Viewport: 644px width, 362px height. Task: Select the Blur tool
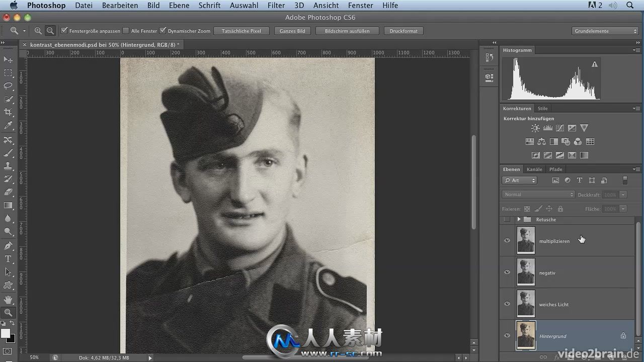[x=8, y=219]
